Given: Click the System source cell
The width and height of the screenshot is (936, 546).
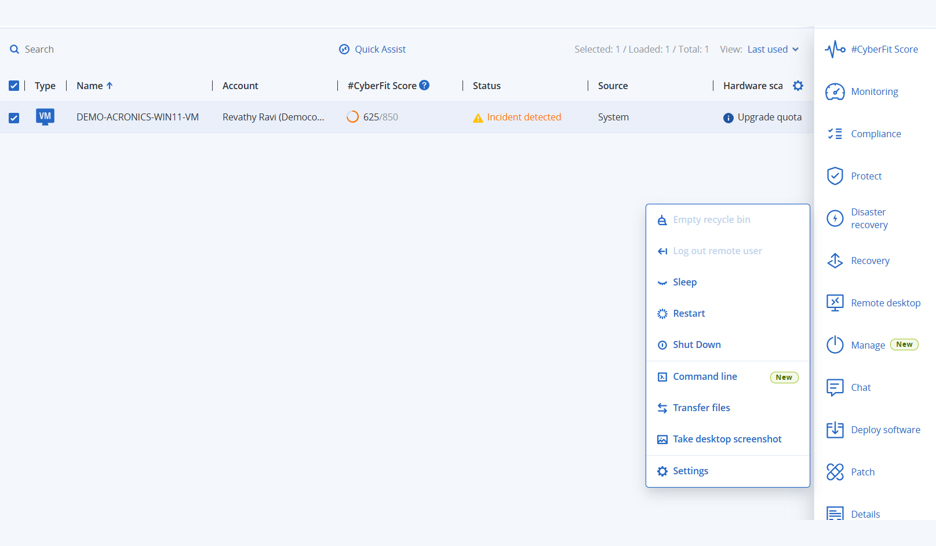Looking at the screenshot, I should coord(613,117).
